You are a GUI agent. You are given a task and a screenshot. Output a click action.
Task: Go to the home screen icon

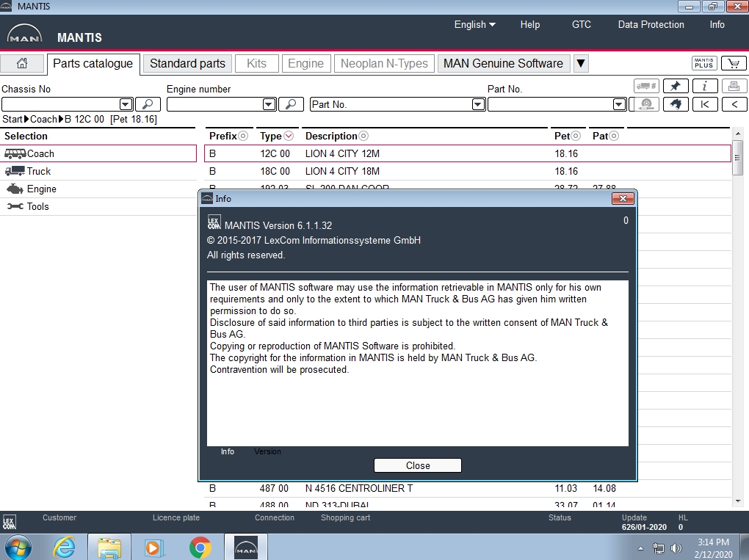22,64
